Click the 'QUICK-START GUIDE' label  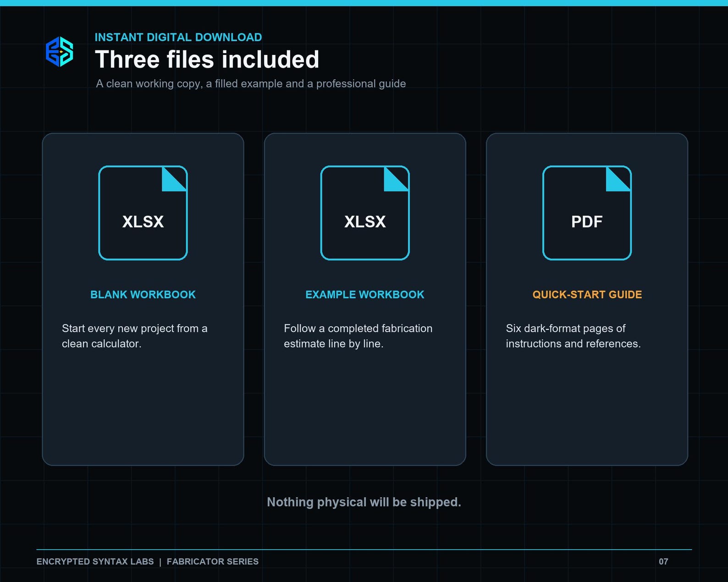(x=587, y=295)
